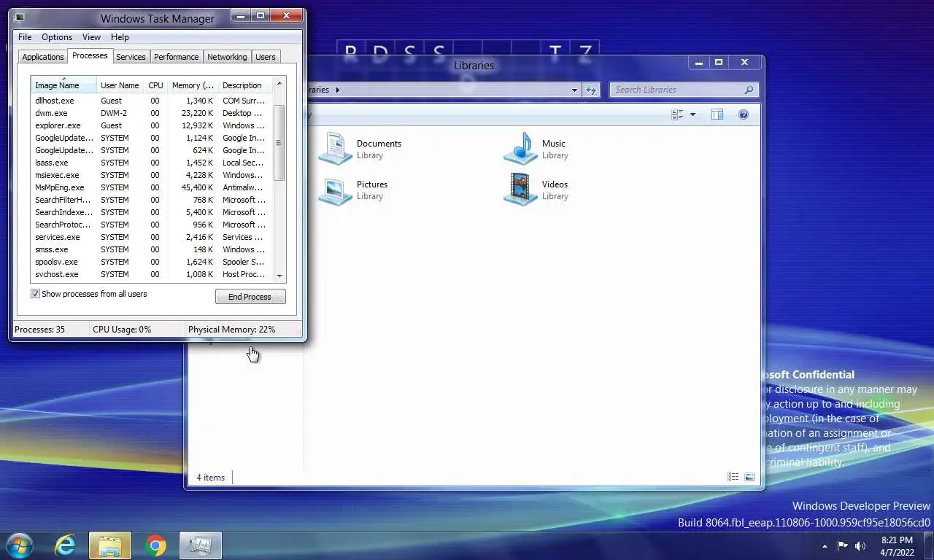Switch to the Networking tab
The image size is (934, 560).
pos(227,57)
